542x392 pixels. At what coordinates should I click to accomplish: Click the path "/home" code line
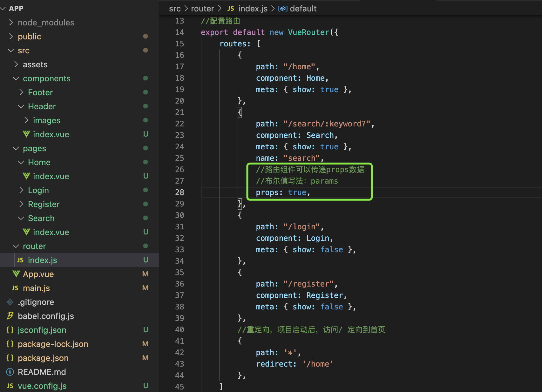click(288, 67)
